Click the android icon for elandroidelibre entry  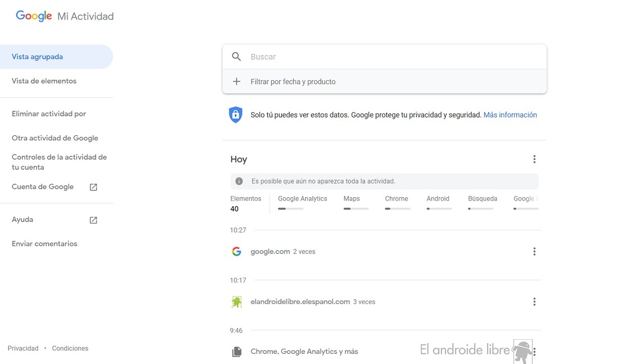coord(237,302)
